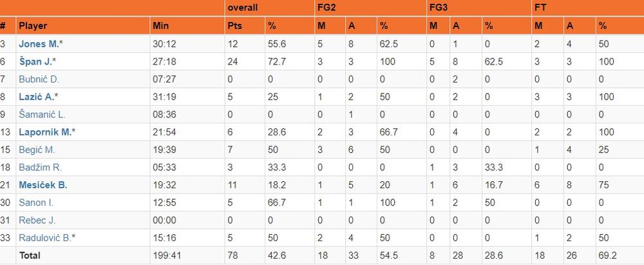Click the Player column header
This screenshot has height=265, width=644.
tap(32, 26)
